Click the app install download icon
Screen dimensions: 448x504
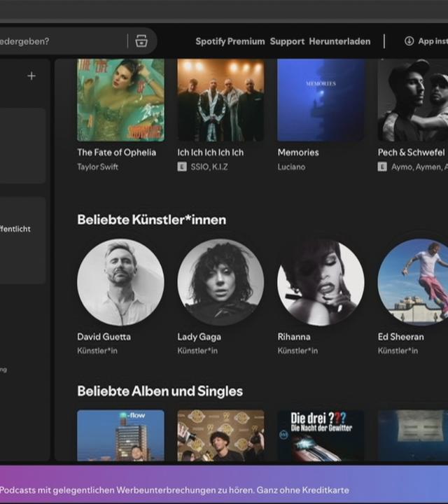pyautogui.click(x=409, y=41)
